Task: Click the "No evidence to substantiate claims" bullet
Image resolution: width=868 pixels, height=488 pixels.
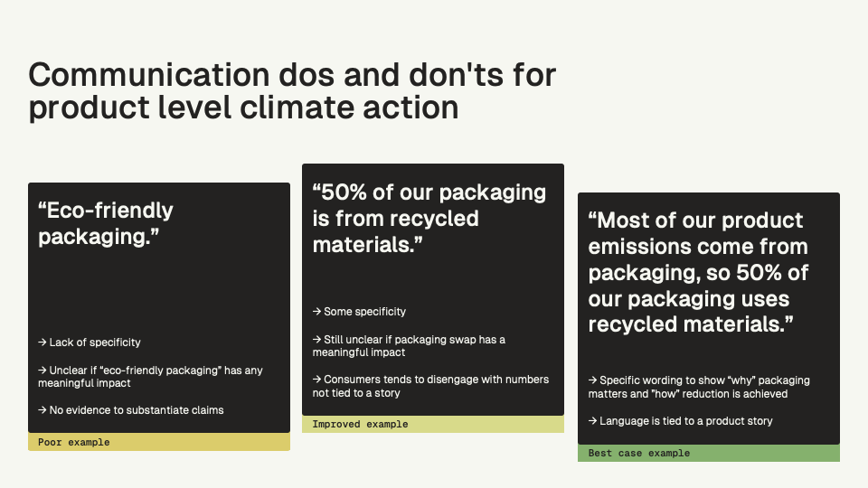Action: pyautogui.click(x=131, y=410)
